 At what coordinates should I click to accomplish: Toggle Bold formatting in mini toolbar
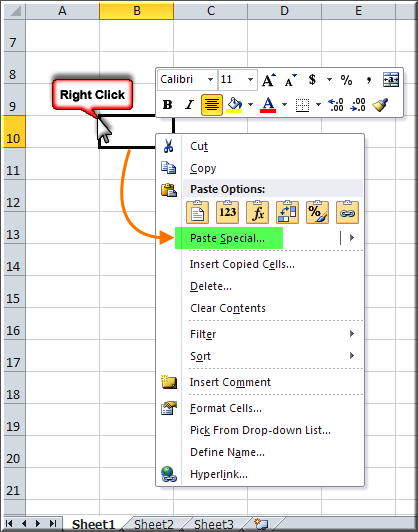click(x=167, y=105)
